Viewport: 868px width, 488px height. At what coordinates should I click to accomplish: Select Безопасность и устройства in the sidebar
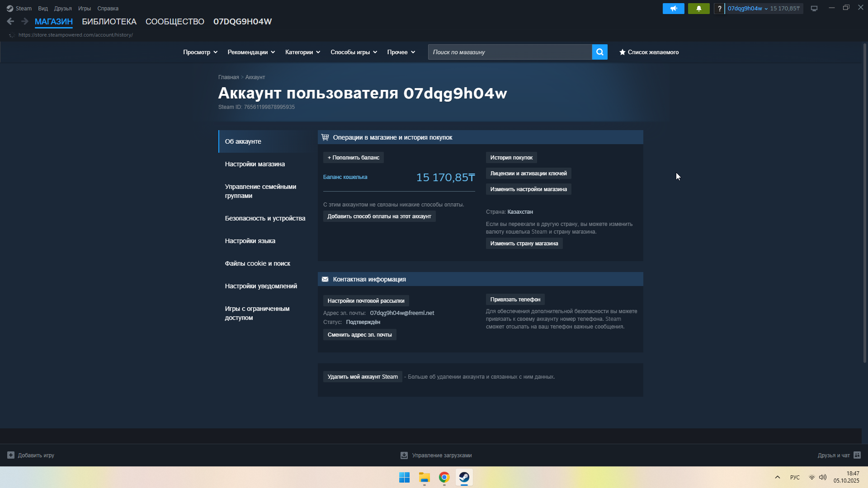click(x=265, y=218)
